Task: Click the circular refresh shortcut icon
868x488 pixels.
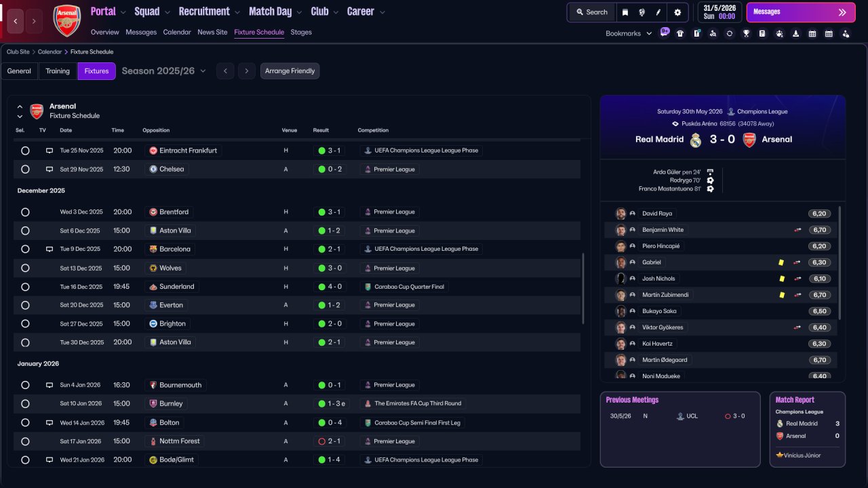Action: tap(730, 33)
